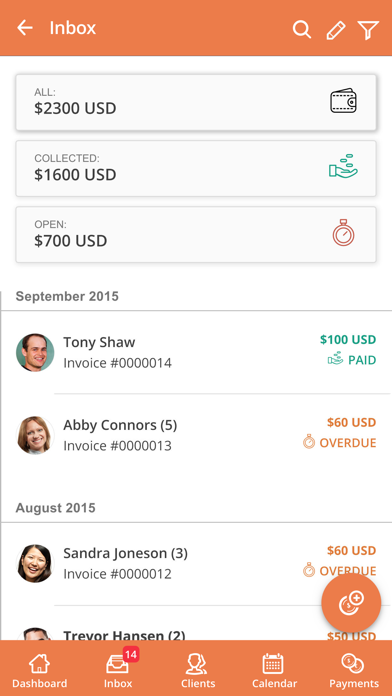
Task: Tap the stopwatch icon in OPEN card
Action: [x=343, y=232]
